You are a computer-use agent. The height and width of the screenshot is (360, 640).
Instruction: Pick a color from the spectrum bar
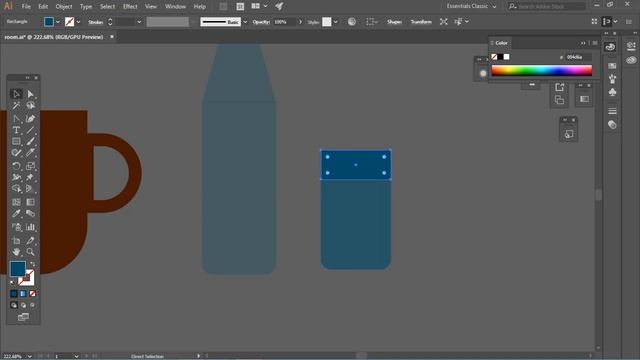(x=542, y=71)
